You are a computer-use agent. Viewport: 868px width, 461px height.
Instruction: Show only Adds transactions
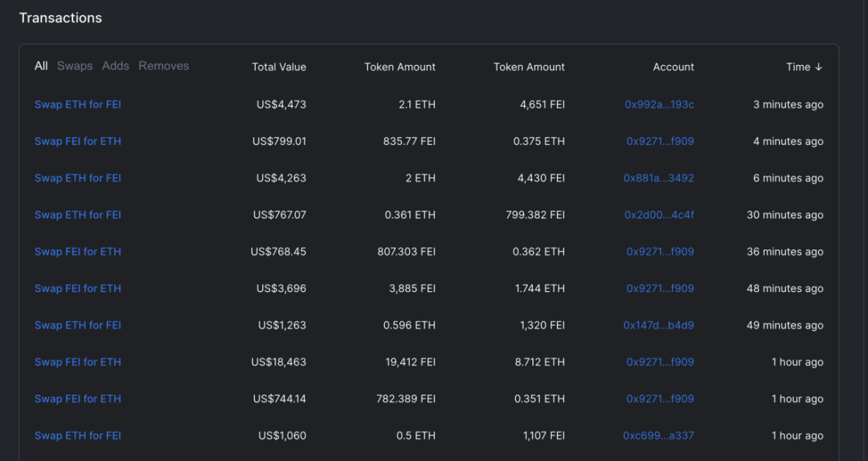pos(115,66)
